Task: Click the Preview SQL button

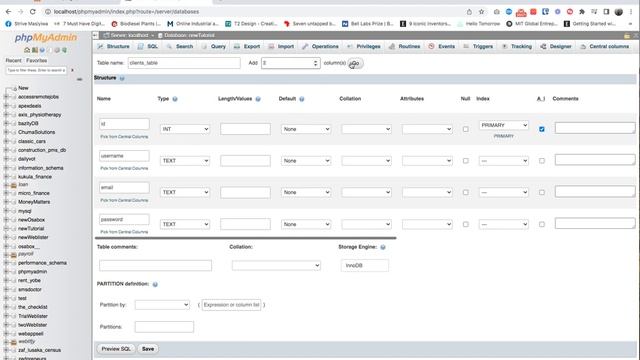Action: [116, 349]
